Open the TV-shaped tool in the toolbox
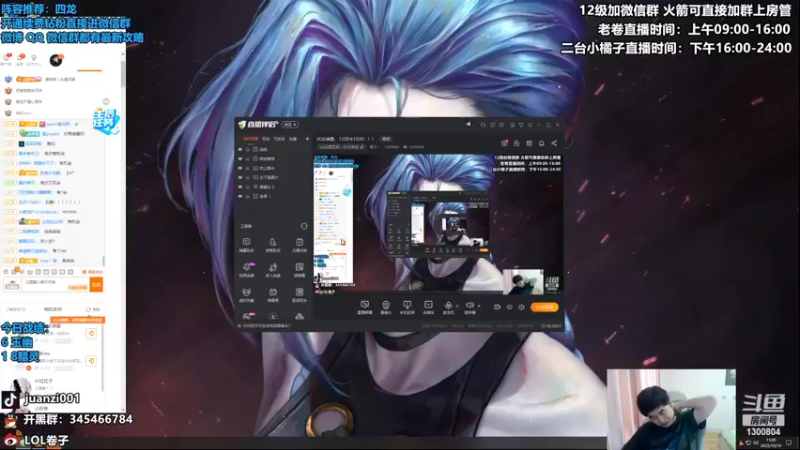This screenshot has height=450, width=800. tap(273, 292)
